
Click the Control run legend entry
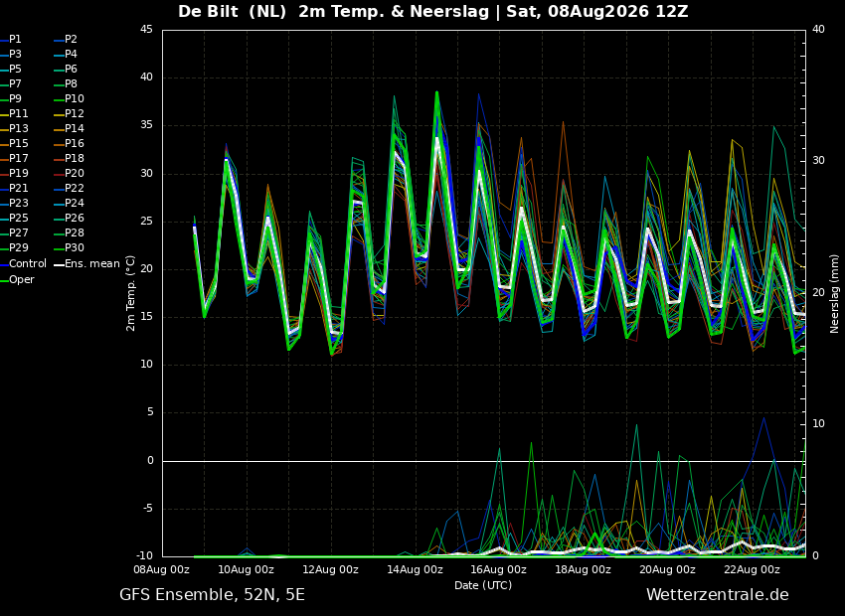[x=23, y=264]
